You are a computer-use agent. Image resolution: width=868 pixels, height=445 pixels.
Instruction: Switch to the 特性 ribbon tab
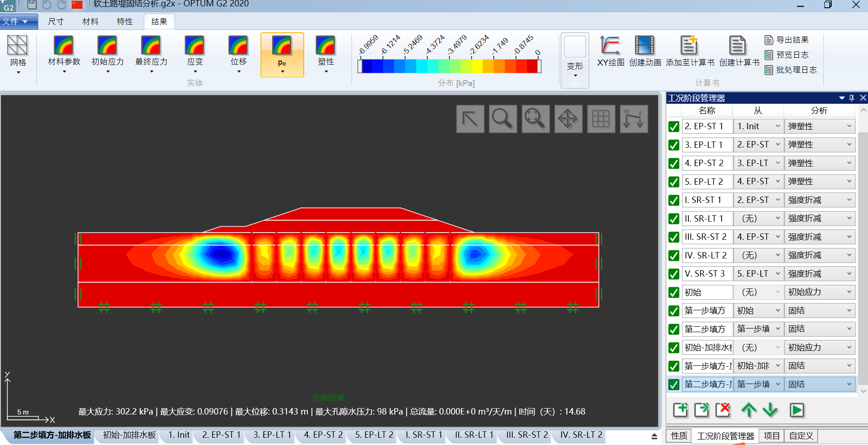pos(125,21)
